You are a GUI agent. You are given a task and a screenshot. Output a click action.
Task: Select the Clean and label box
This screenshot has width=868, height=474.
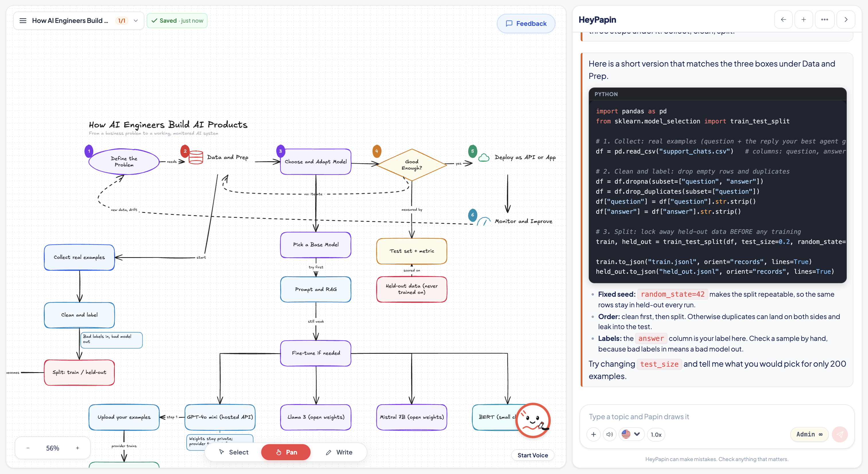(79, 315)
